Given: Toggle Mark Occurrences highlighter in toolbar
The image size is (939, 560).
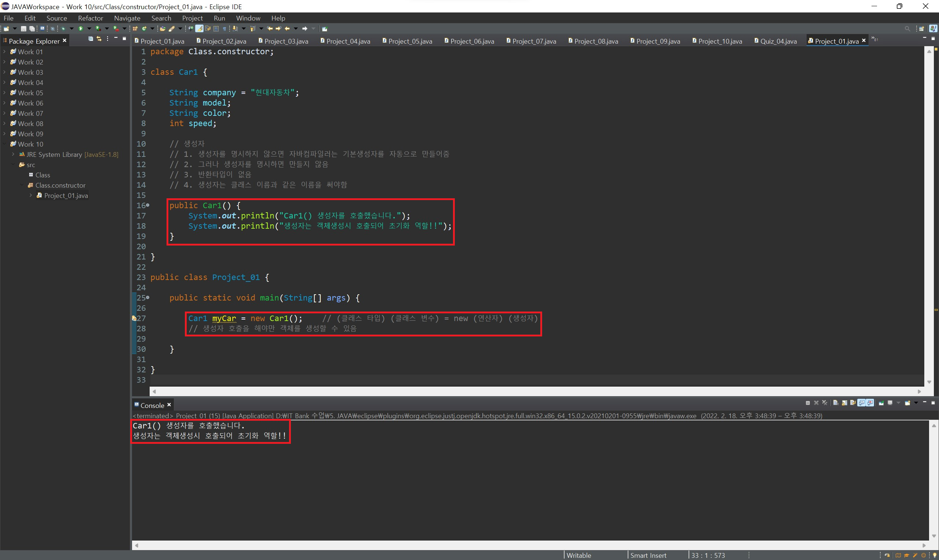Looking at the screenshot, I should (199, 29).
